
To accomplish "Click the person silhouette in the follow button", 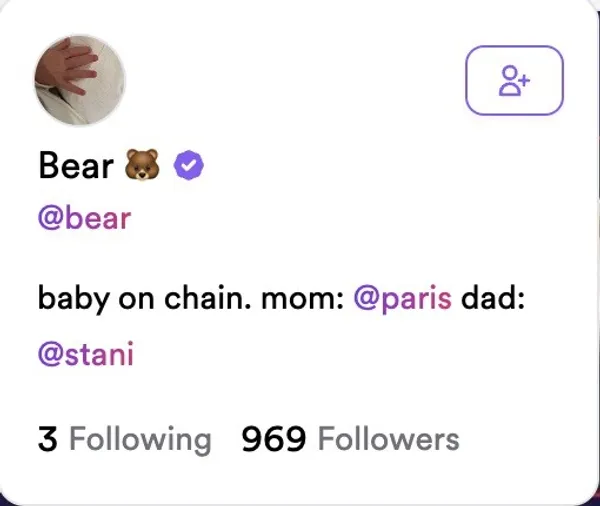I will click(x=510, y=81).
